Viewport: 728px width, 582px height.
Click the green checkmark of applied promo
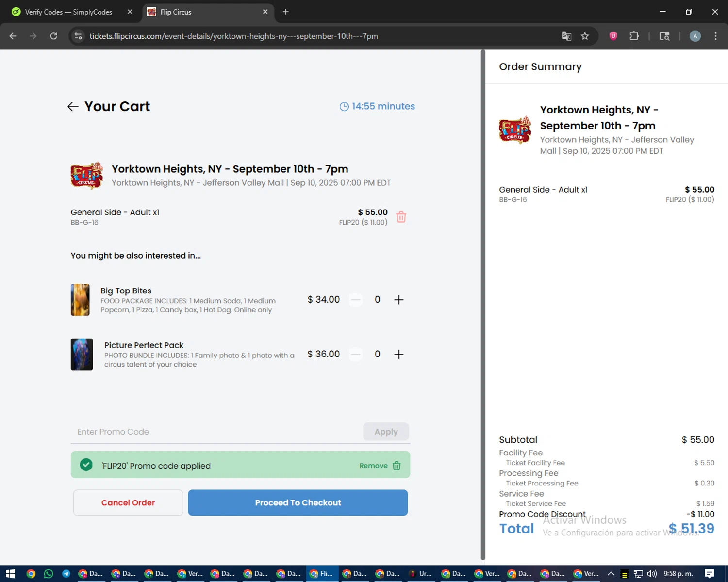point(86,465)
